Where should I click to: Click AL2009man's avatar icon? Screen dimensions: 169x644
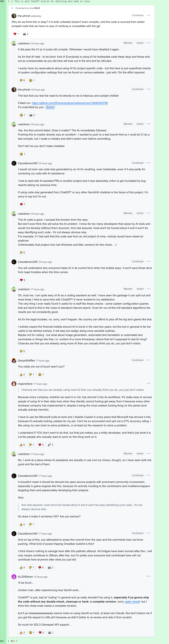point(14,577)
